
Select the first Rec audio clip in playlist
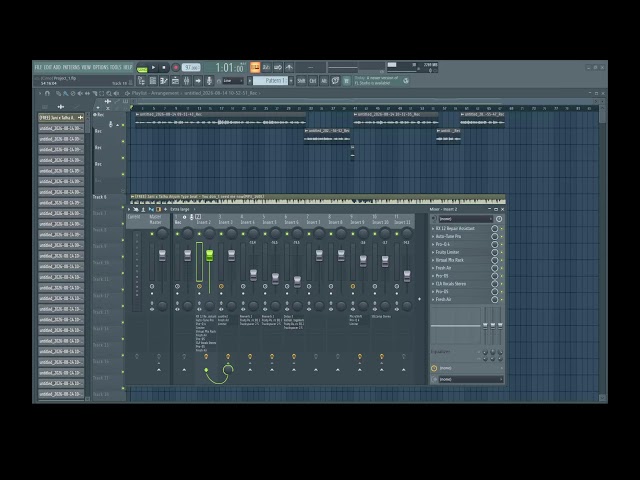[221, 119]
